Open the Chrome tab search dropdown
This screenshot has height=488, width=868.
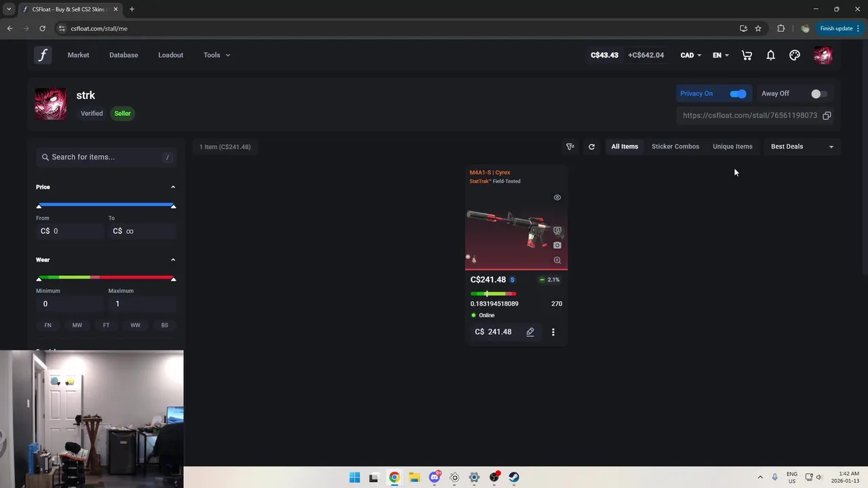(9, 9)
